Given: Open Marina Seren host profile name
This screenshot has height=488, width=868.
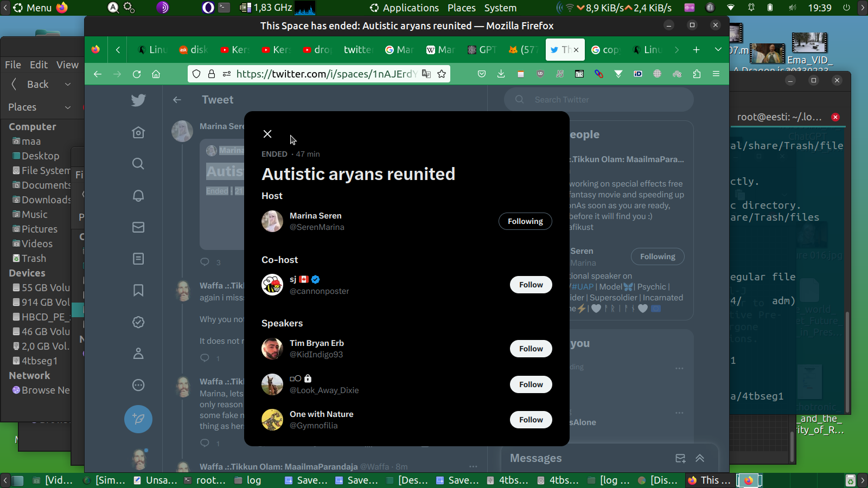Looking at the screenshot, I should 316,216.
